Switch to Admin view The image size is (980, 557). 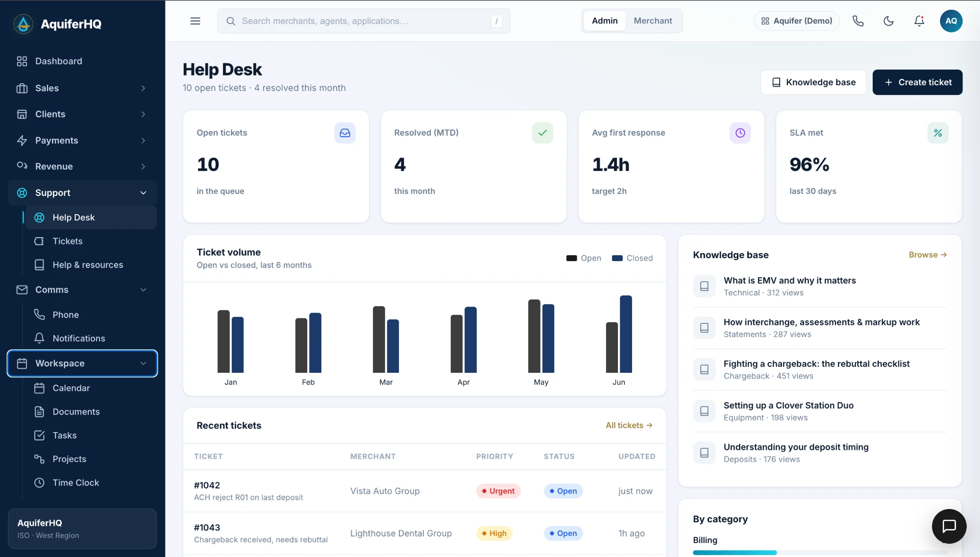605,21
